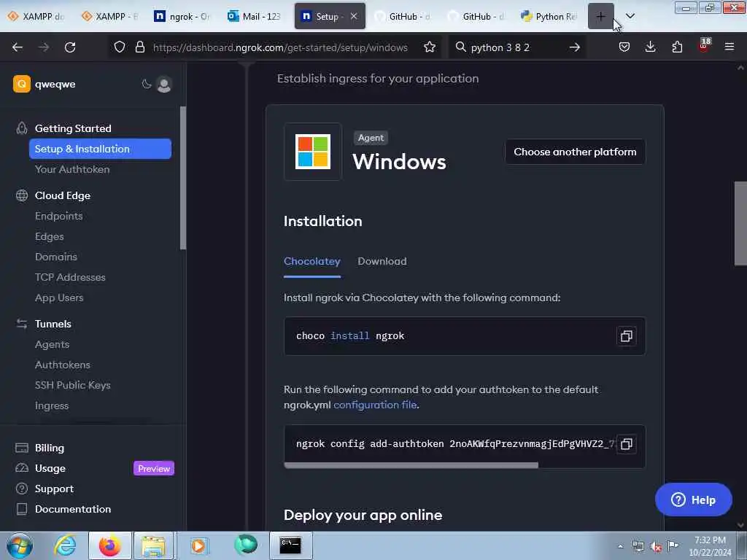Open Usage page
The height and width of the screenshot is (560, 747).
pos(50,469)
